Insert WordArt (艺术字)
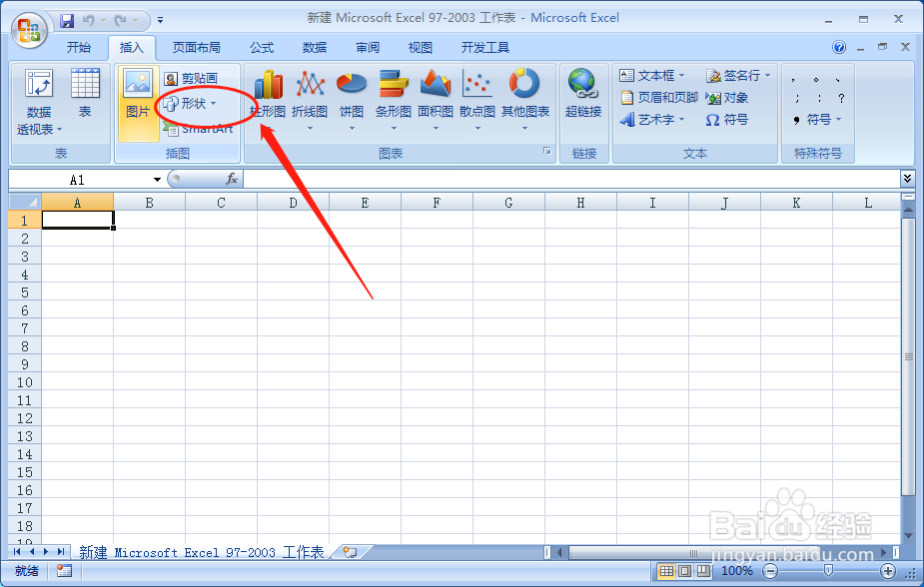The height and width of the screenshot is (587, 924). [651, 120]
